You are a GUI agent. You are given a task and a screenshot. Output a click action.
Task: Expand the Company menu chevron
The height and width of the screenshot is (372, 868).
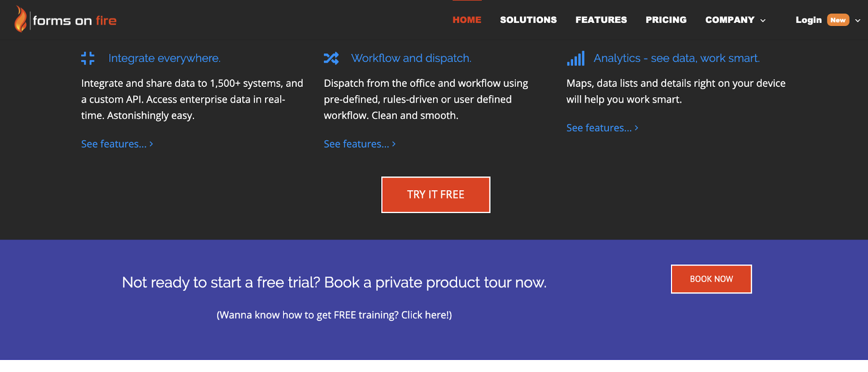[763, 20]
